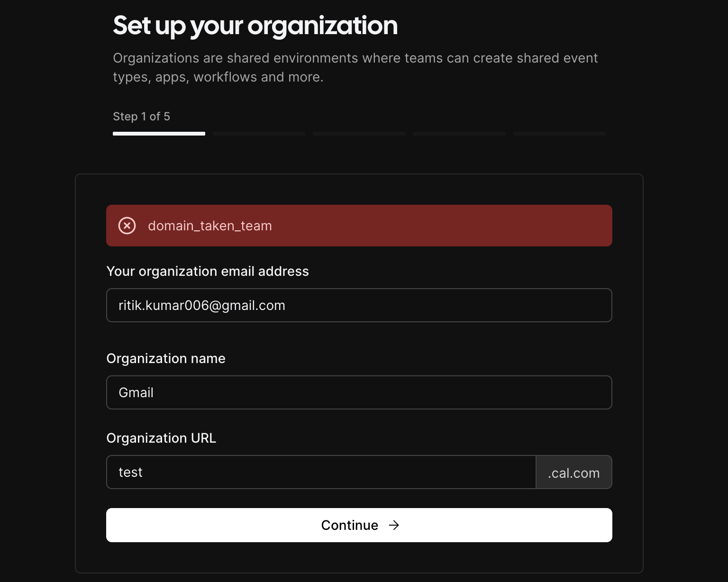
Task: Click the arrow icon inside Continue button
Action: pyautogui.click(x=394, y=525)
